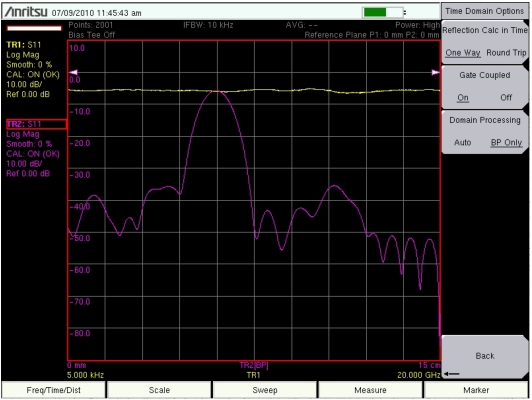Set Domain Processing to BP Only
Screen dimensions: 532x400
(506, 142)
